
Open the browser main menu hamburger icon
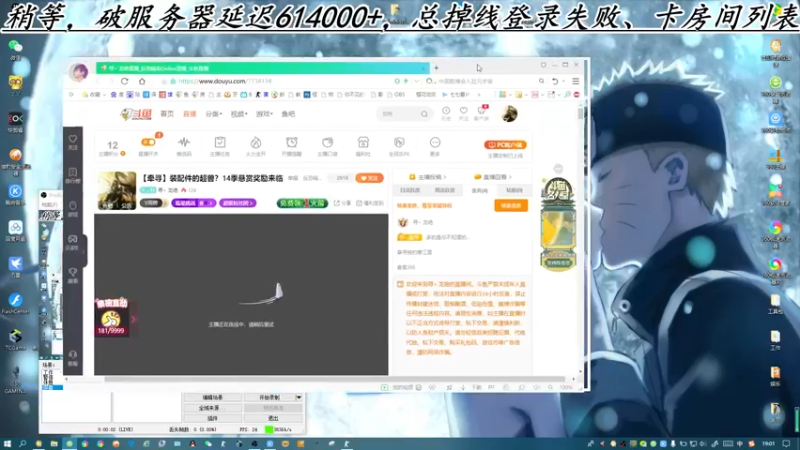tap(576, 81)
